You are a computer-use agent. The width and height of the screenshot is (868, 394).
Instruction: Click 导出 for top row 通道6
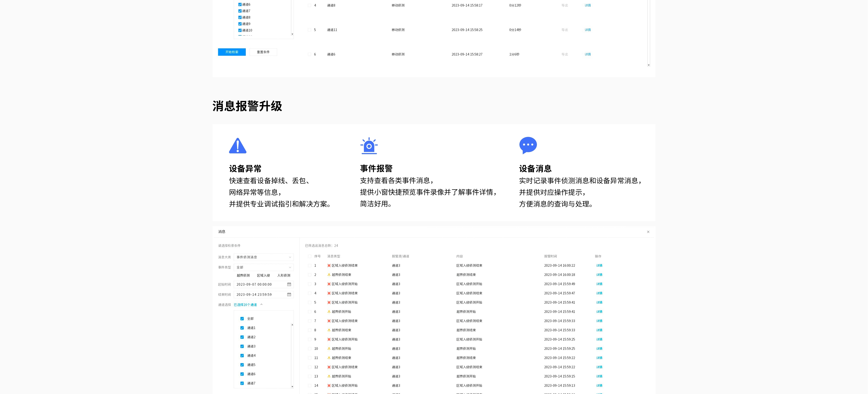pyautogui.click(x=565, y=54)
